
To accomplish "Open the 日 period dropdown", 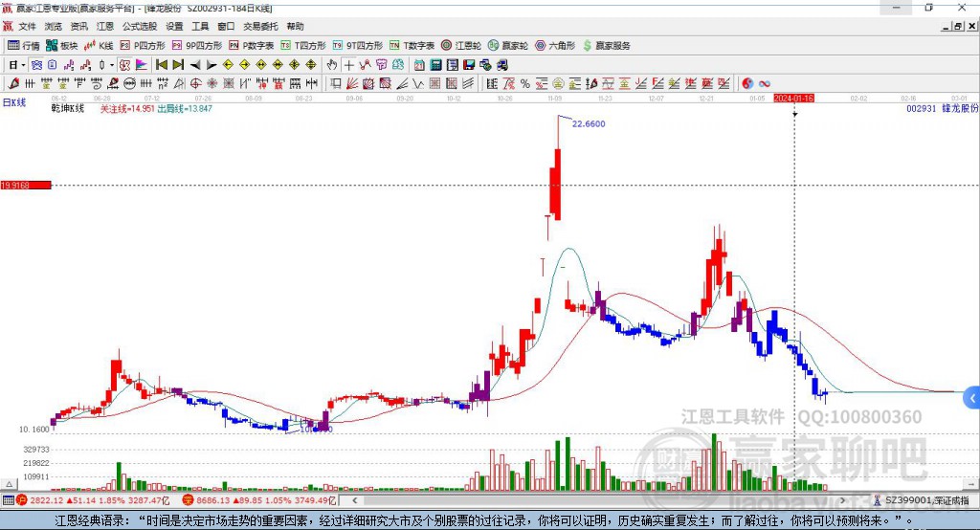I will (x=17, y=64).
